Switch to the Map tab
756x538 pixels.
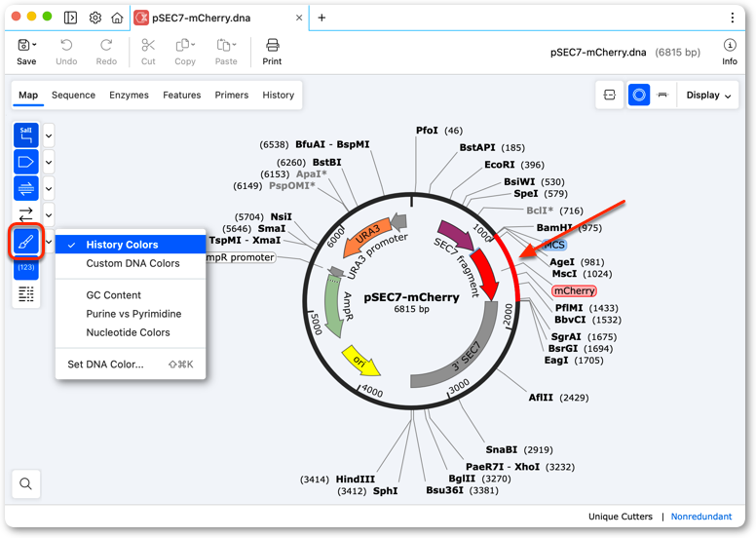pyautogui.click(x=28, y=96)
